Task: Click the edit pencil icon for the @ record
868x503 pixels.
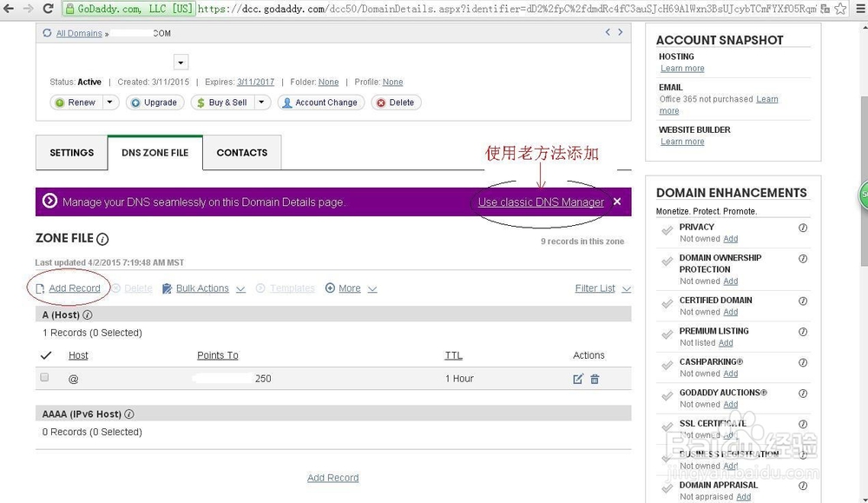Action: tap(577, 378)
